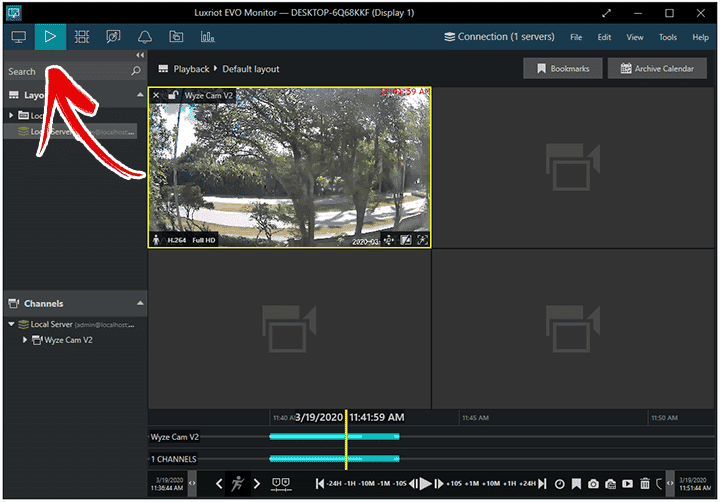Open the View menu

[x=635, y=37]
